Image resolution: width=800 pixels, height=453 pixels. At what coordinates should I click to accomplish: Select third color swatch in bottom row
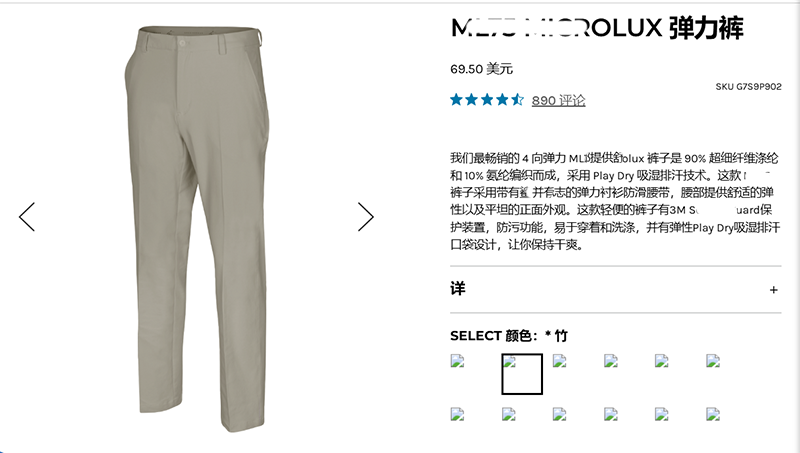click(560, 414)
